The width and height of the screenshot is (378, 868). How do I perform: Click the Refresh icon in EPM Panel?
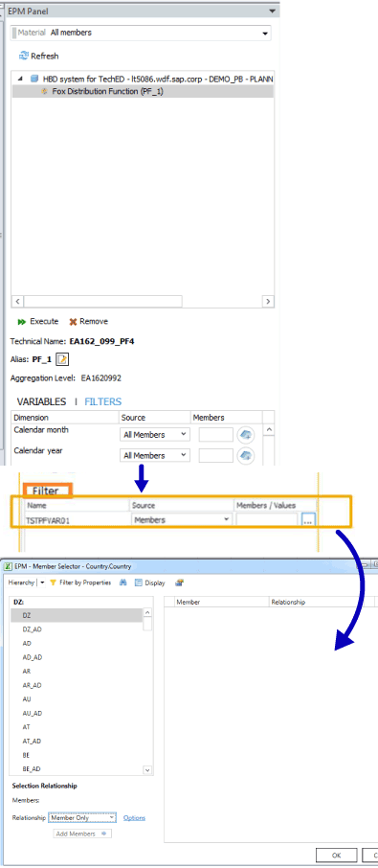(24, 56)
